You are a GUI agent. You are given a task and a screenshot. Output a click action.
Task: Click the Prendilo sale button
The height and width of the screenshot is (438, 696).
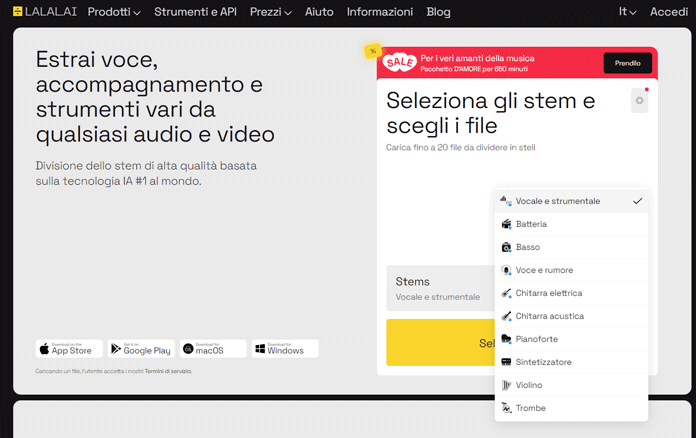coord(628,63)
